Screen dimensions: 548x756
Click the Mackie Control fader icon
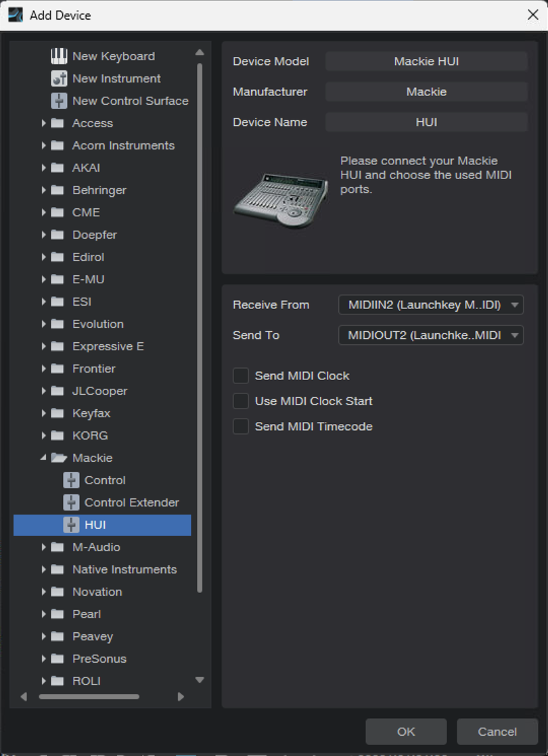coord(71,480)
